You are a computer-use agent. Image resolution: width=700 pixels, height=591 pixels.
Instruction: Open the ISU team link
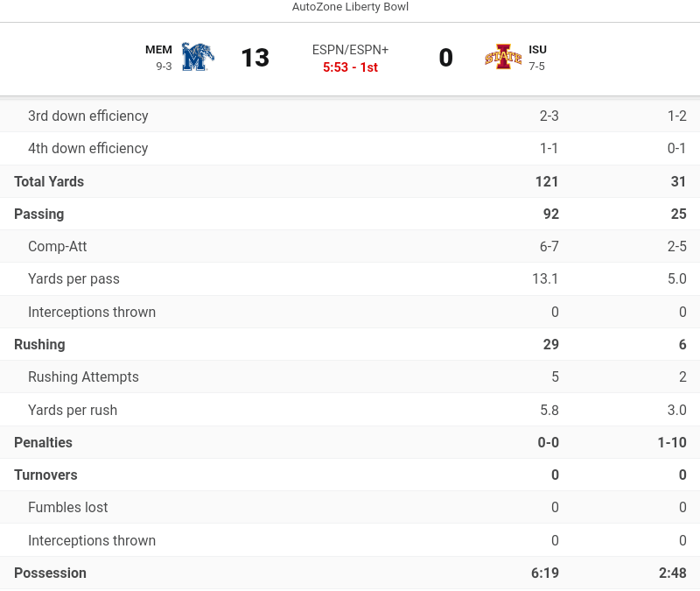[537, 50]
